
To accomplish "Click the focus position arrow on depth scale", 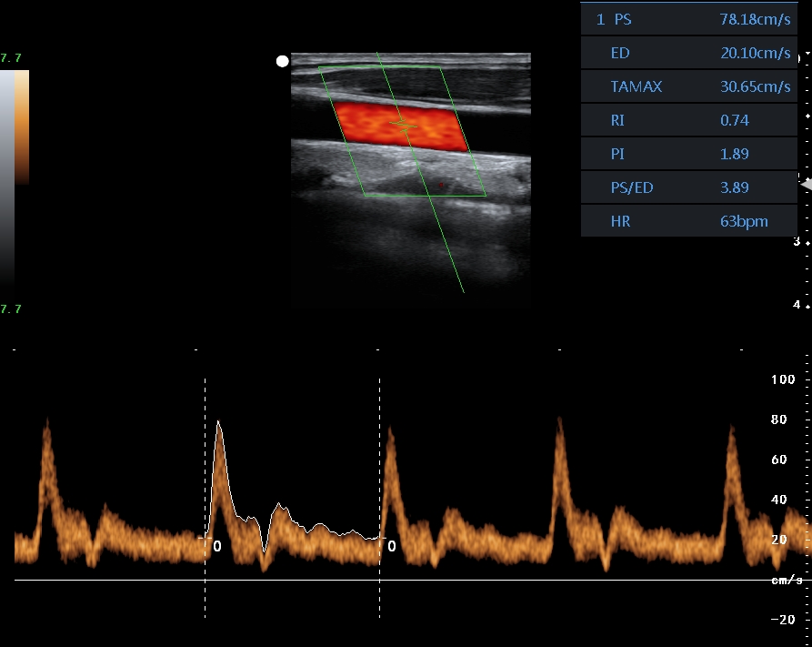I will click(x=805, y=185).
